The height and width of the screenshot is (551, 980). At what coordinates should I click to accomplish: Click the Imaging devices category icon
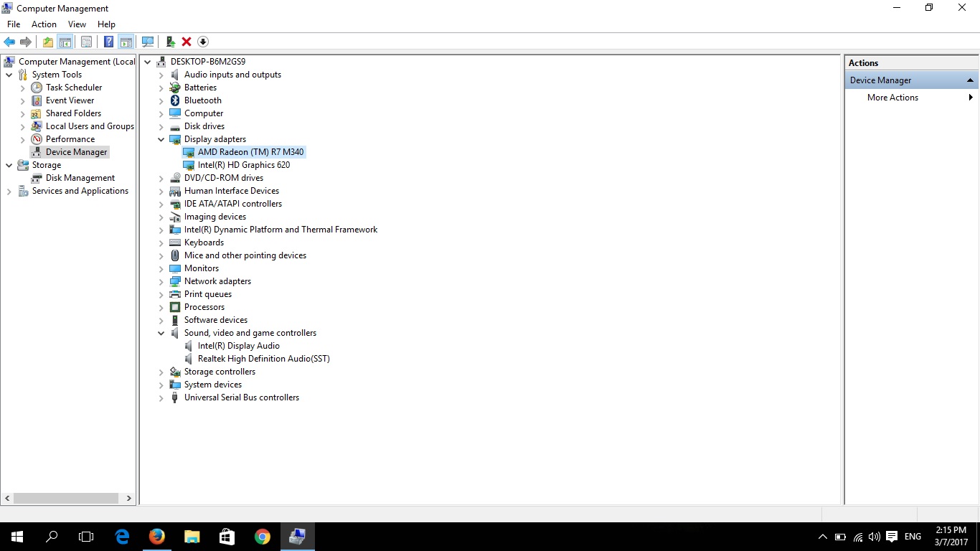pos(175,217)
